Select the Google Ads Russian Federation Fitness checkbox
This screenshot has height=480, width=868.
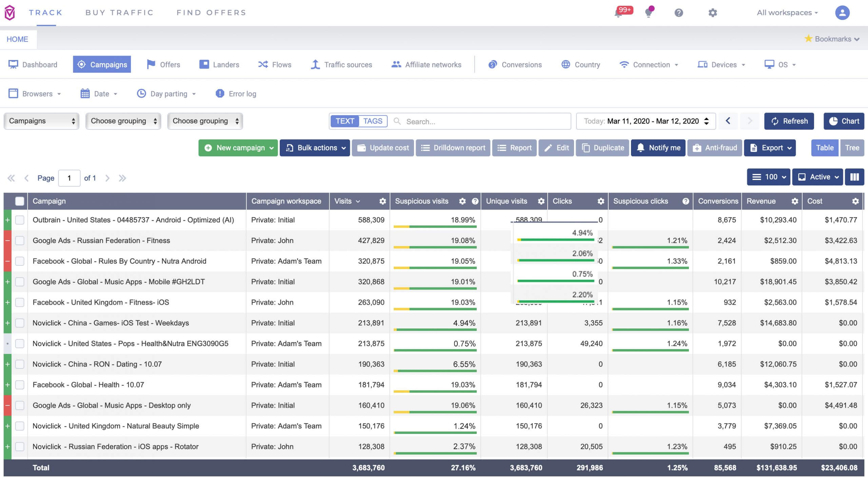[x=20, y=241]
